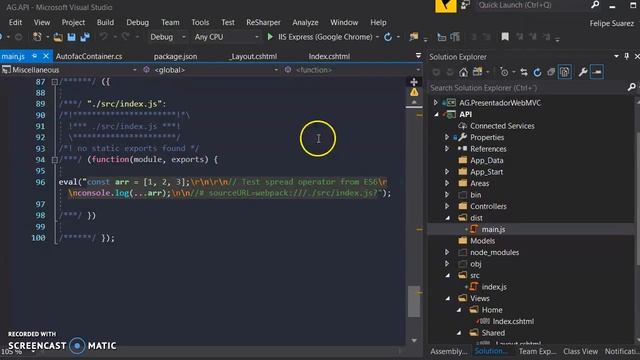Image resolution: width=640 pixels, height=360 pixels.
Task: Open the document tab overflow dropdown
Action: [418, 56]
